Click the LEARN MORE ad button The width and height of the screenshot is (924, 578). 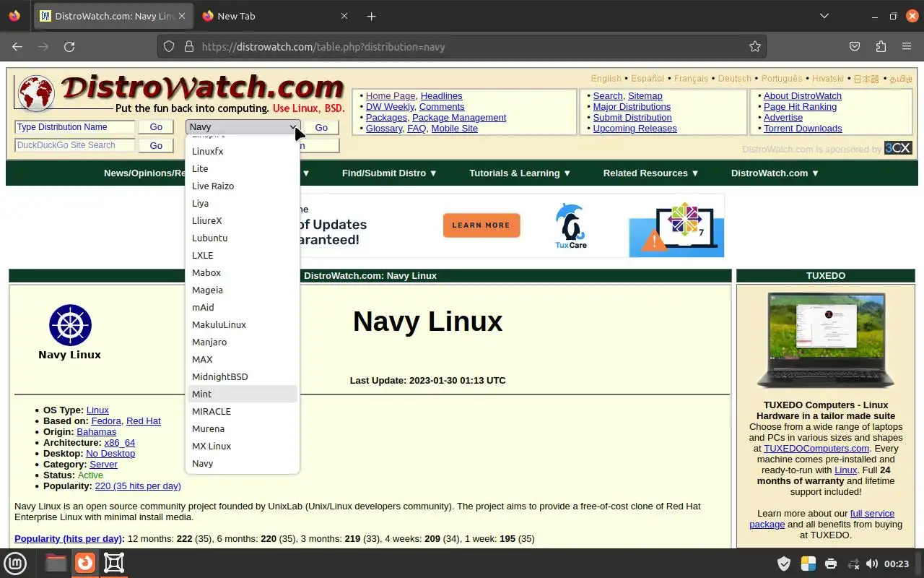[x=481, y=225]
